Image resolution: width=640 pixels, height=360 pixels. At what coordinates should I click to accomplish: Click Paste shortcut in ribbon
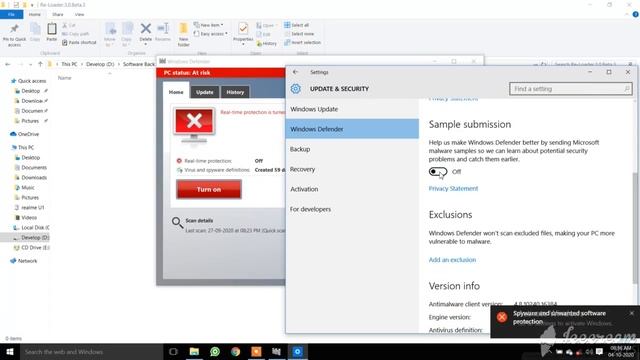click(x=79, y=42)
